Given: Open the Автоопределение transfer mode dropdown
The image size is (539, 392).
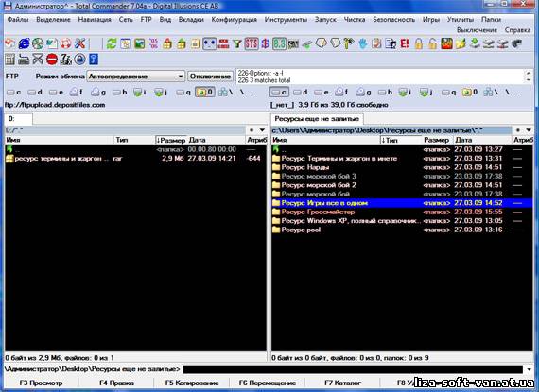Looking at the screenshot, I should click(x=136, y=77).
